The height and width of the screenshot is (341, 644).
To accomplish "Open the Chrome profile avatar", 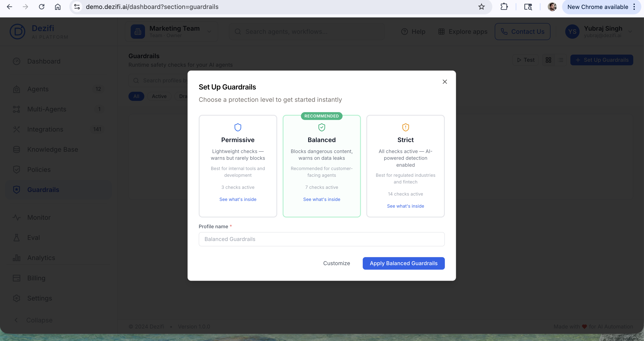I will pyautogui.click(x=552, y=7).
